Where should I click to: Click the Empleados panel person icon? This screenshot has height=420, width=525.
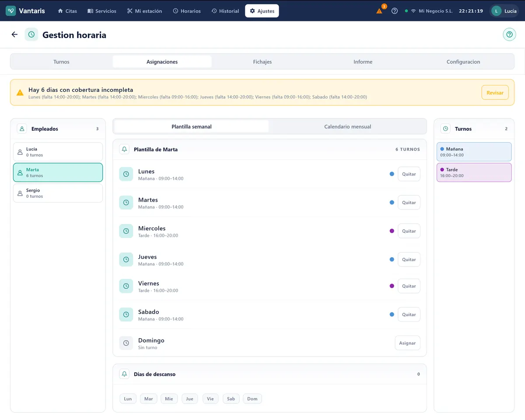click(22, 129)
